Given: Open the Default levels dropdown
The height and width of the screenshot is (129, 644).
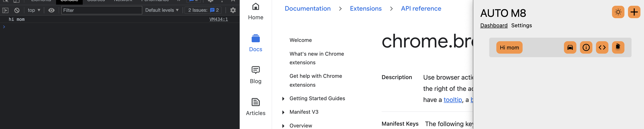Looking at the screenshot, I should click(162, 10).
